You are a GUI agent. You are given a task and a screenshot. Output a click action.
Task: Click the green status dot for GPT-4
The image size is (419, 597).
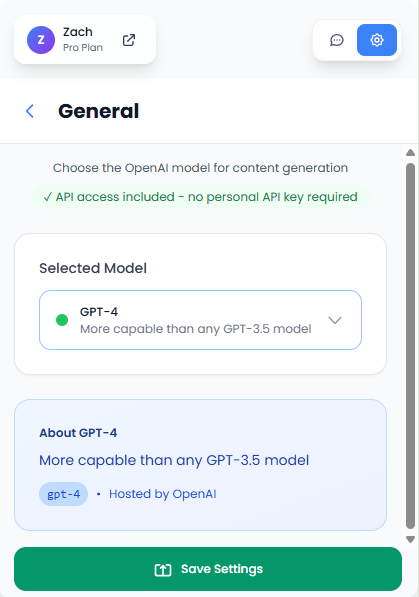[62, 320]
